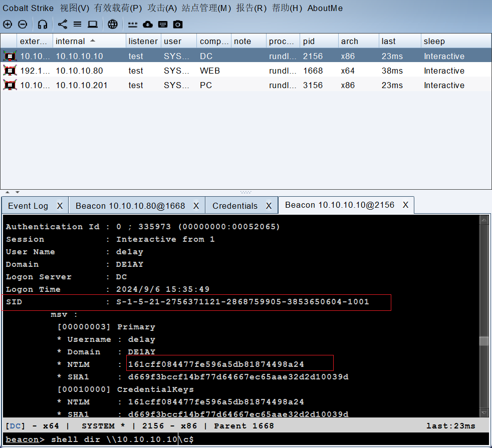
Task: Open the 帮助(H) menu
Action: (x=287, y=8)
